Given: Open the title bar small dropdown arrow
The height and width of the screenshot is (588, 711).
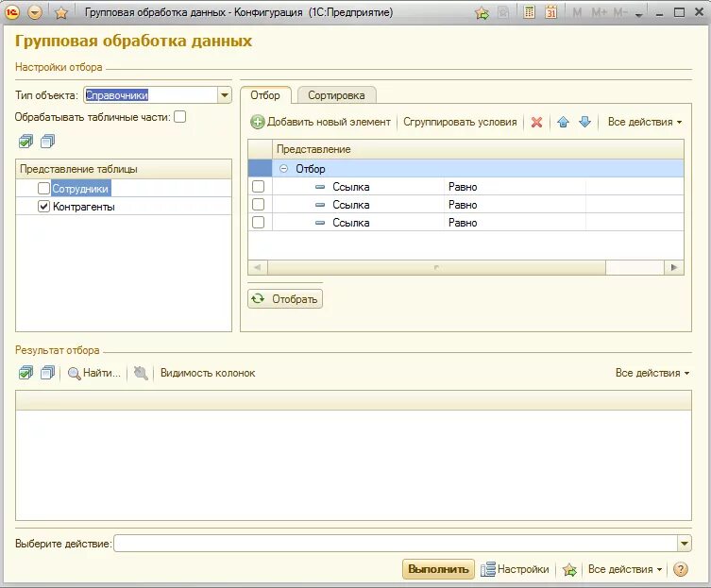Looking at the screenshot, I should [x=639, y=15].
